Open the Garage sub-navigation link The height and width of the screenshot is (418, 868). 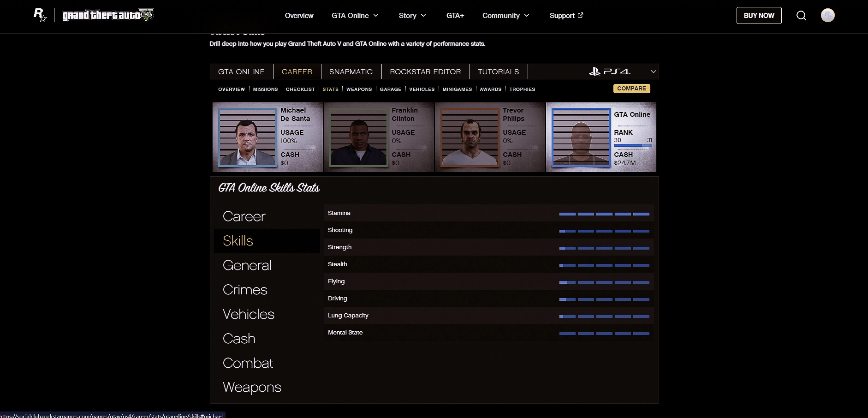point(390,90)
